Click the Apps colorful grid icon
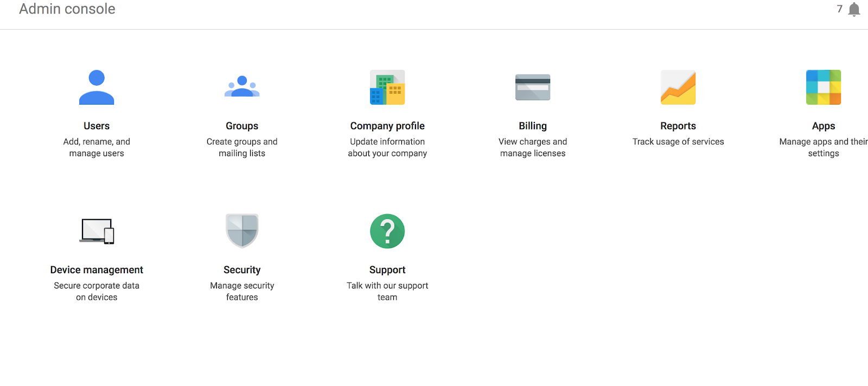 click(x=824, y=87)
